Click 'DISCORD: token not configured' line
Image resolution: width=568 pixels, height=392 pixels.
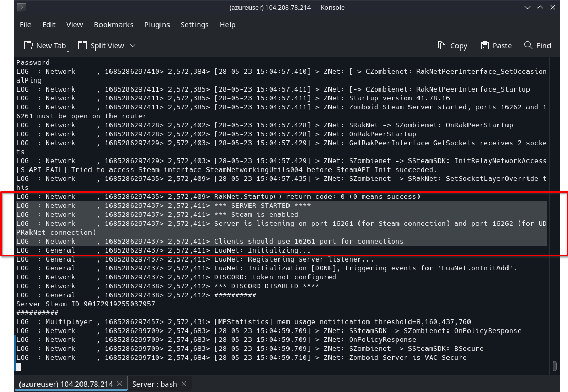point(176,277)
